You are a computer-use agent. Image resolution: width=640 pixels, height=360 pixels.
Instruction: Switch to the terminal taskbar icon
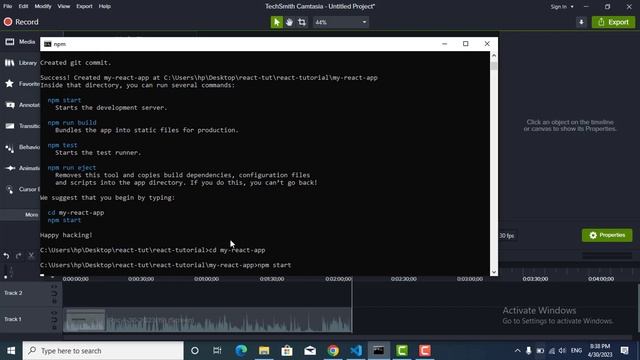click(379, 351)
